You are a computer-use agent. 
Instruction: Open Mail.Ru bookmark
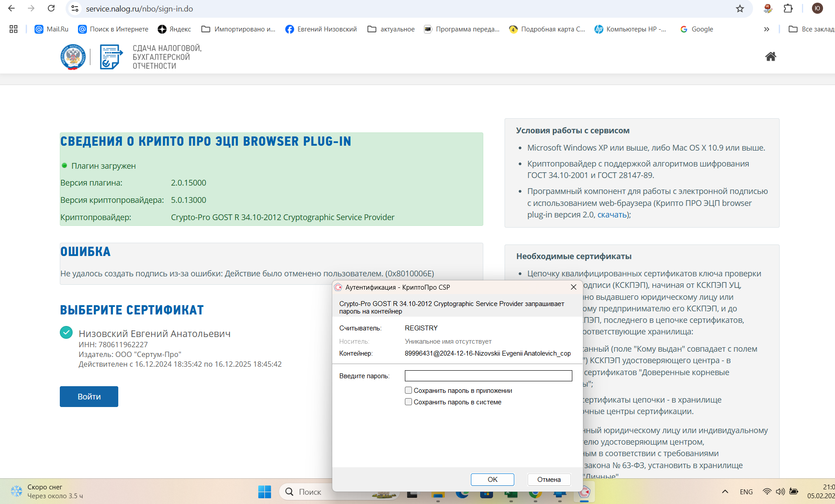52,29
